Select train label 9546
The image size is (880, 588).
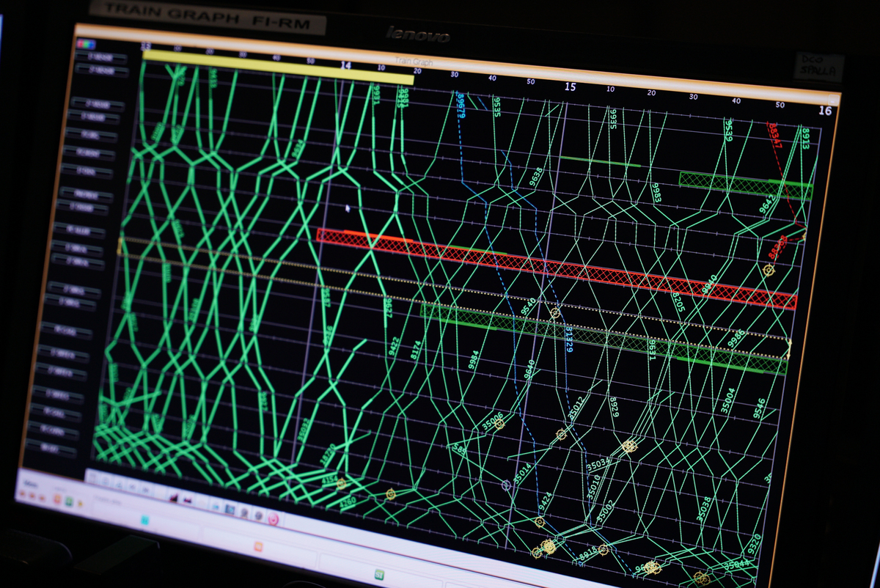(759, 408)
